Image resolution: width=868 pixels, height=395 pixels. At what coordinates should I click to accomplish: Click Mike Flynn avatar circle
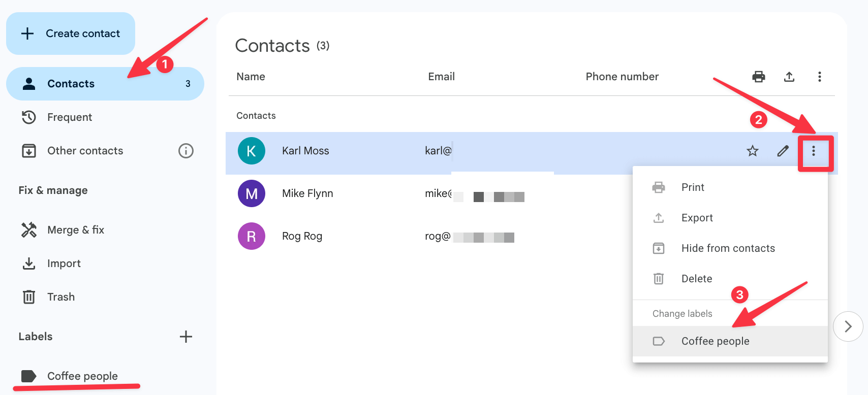252,193
